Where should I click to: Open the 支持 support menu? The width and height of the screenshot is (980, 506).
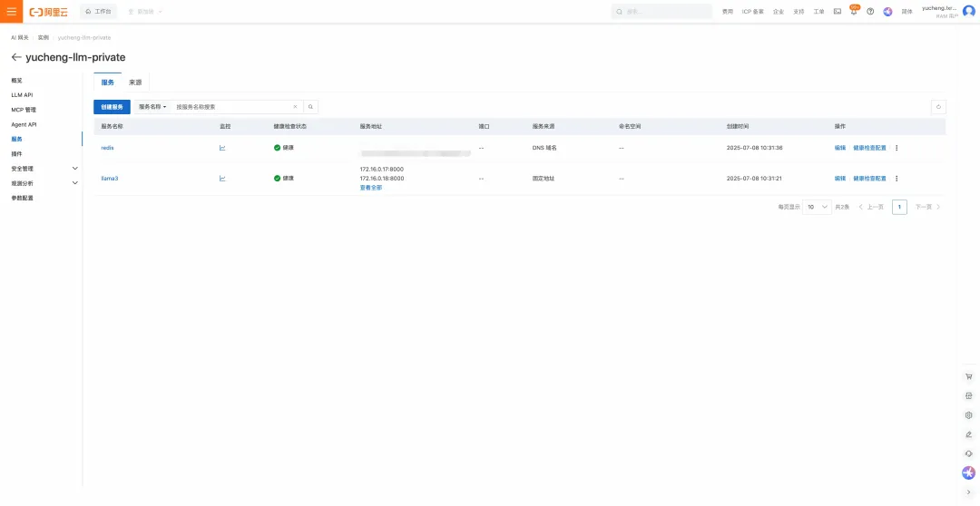(799, 12)
